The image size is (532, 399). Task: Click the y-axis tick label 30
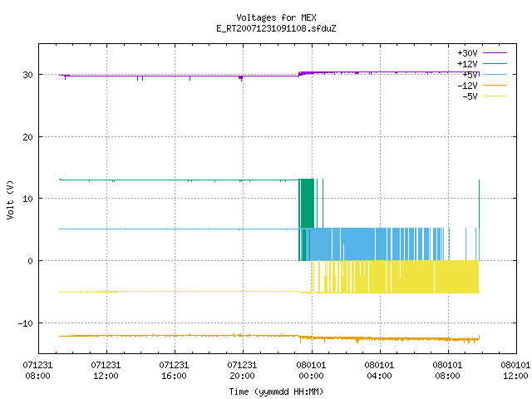(x=27, y=75)
